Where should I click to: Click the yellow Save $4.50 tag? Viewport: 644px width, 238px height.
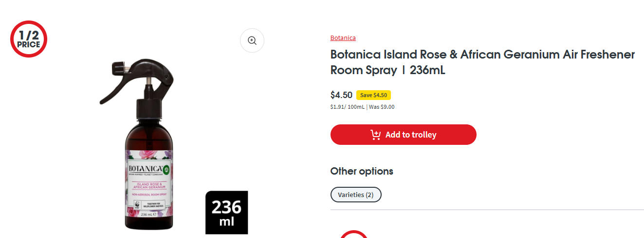coord(373,95)
